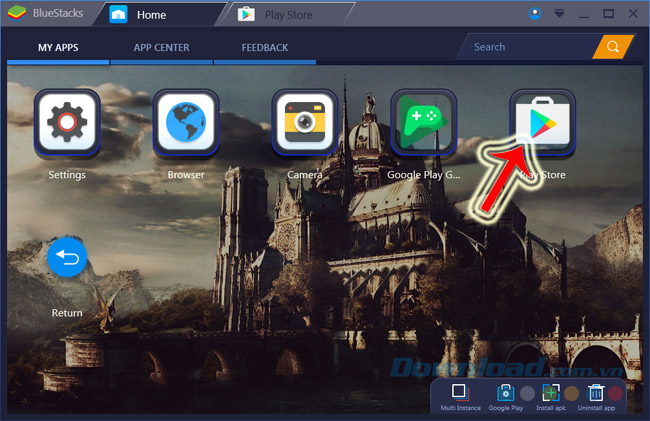
Task: Click the Browser app label
Action: pos(186,175)
